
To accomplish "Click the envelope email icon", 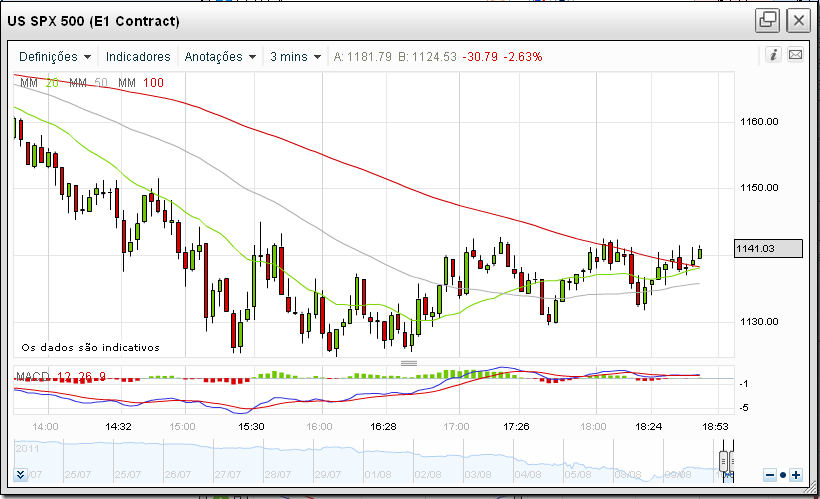I will 795,54.
